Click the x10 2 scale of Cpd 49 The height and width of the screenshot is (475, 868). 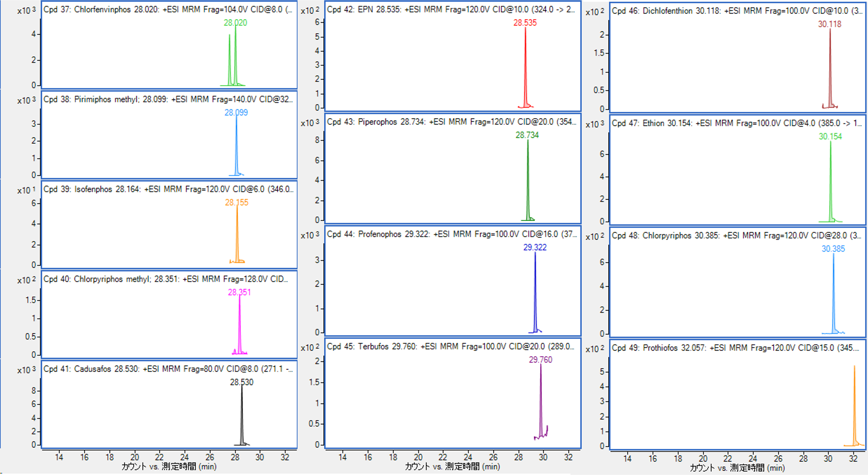click(595, 349)
